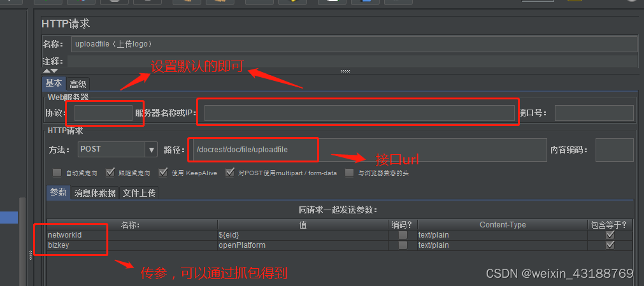The width and height of the screenshot is (644, 286).
Task: Click the left tree panel vertical scrollbar
Action: point(22,240)
